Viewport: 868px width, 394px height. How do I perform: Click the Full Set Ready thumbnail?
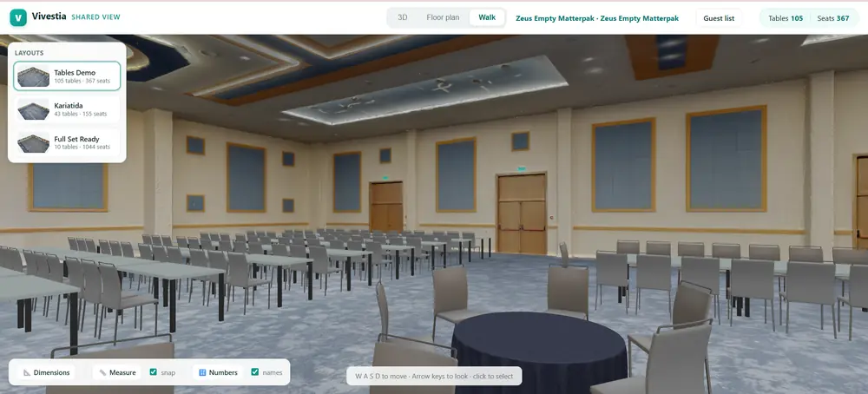(33, 143)
